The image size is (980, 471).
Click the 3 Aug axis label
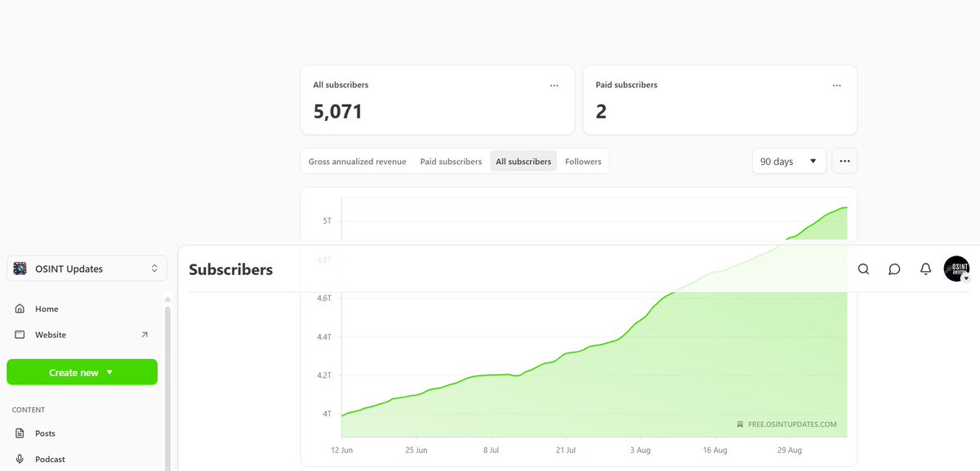(639, 450)
